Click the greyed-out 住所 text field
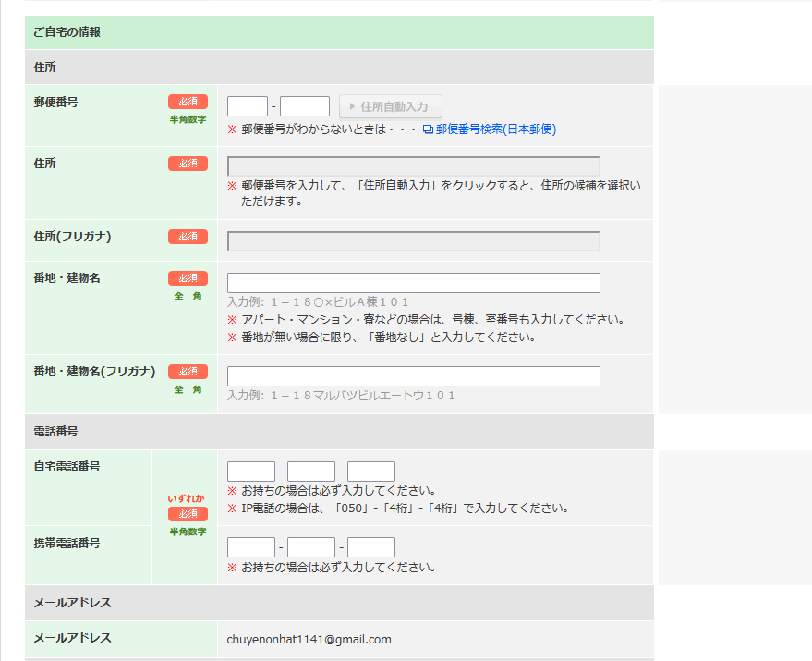The width and height of the screenshot is (812, 661). tap(413, 166)
